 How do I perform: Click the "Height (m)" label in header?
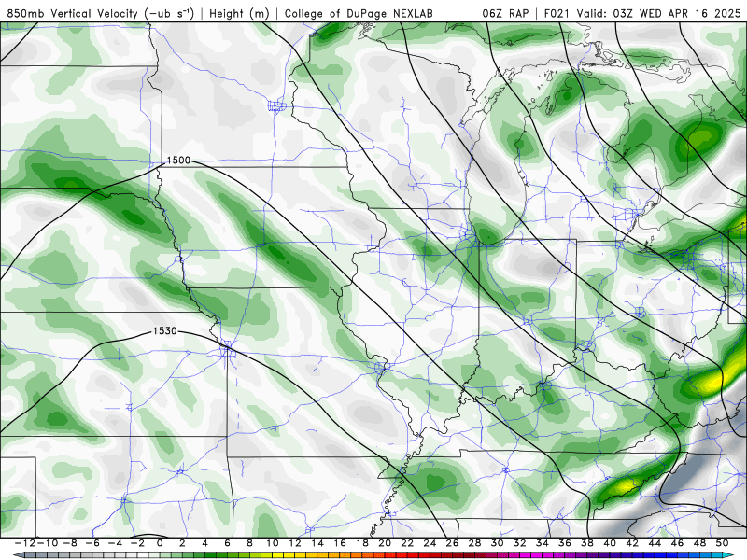[x=239, y=14]
